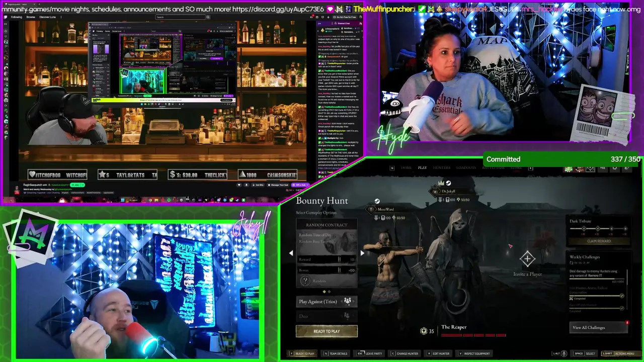The height and width of the screenshot is (362, 644).
Task: Click the E key icon after STORE
Action: [531, 168]
